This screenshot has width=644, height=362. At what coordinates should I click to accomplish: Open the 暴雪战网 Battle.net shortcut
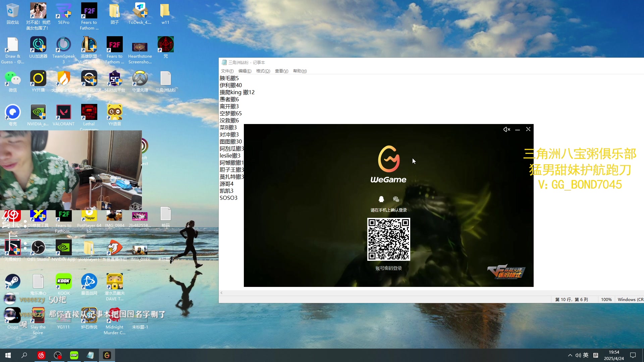(x=89, y=285)
